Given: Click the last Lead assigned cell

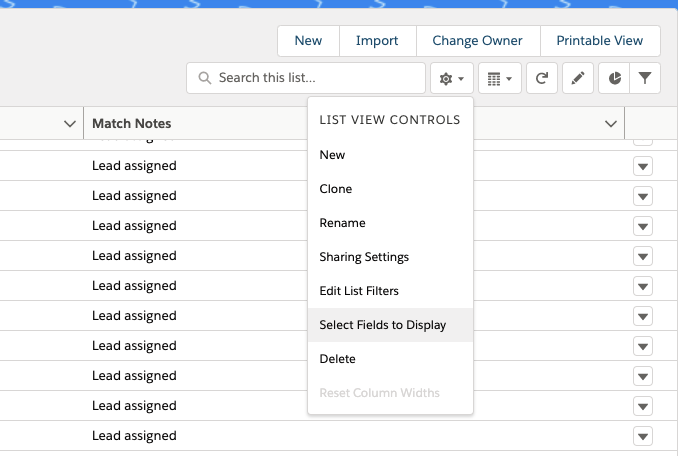Looking at the screenshot, I should click(x=134, y=436).
